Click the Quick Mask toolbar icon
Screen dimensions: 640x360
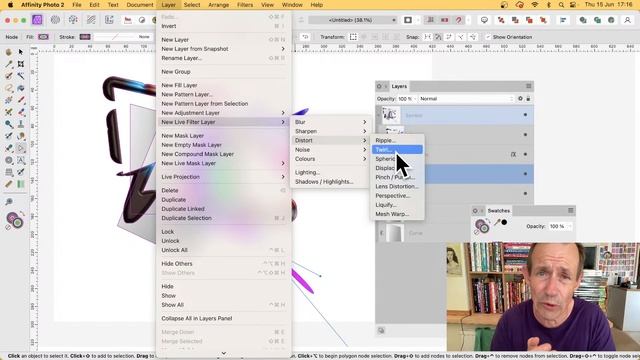[408, 20]
